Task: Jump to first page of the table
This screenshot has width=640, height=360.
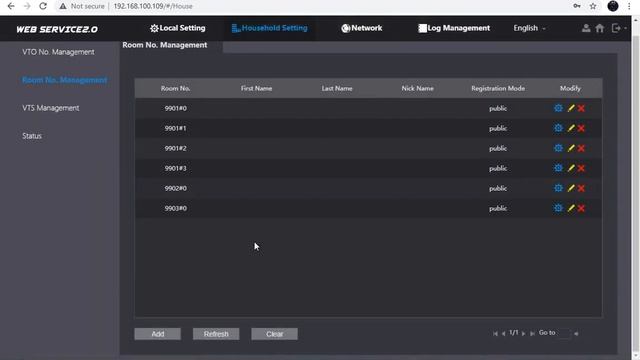Action: tap(495, 333)
